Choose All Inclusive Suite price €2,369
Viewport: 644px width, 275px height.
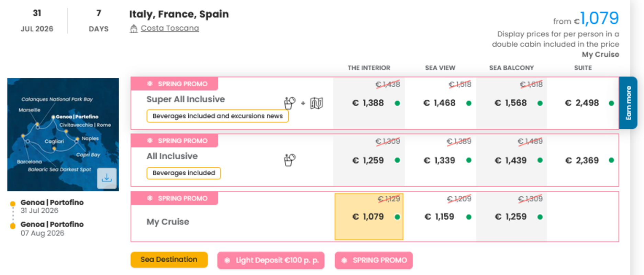[582, 160]
